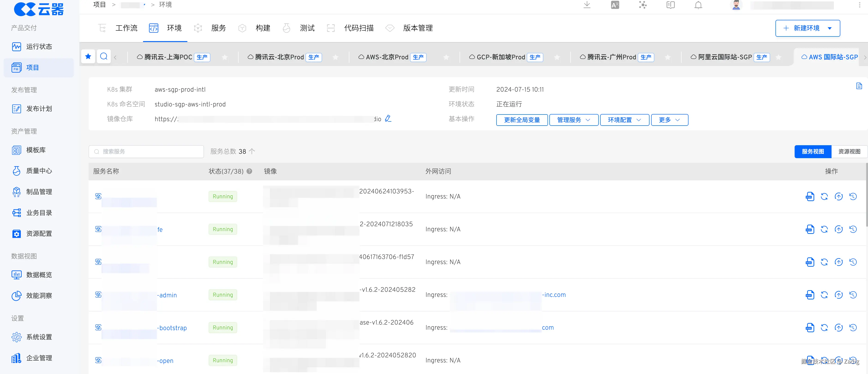Click upload arrow icon in fe row
Screen dimensions: 868x374
(x=839, y=229)
